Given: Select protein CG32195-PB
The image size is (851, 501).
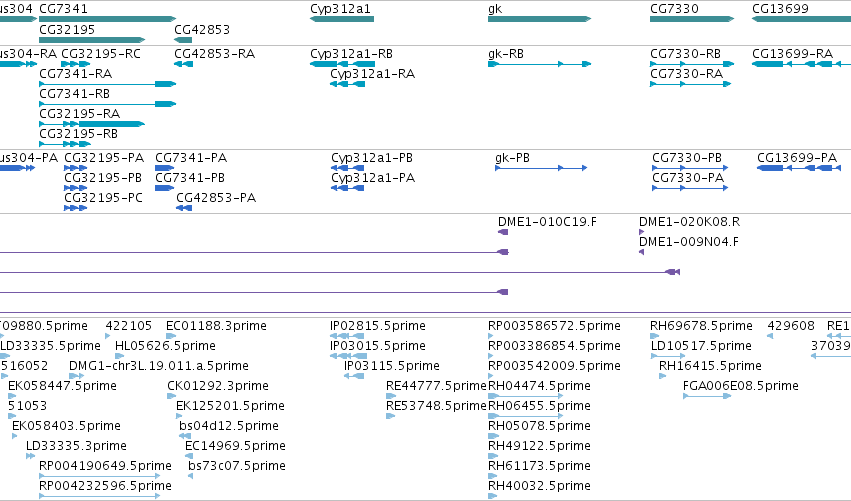Looking at the screenshot, I should pos(75,188).
